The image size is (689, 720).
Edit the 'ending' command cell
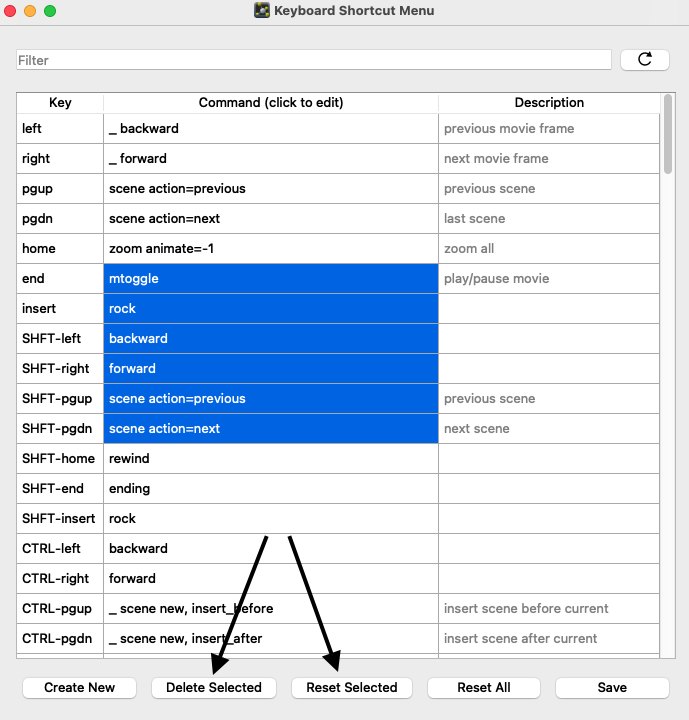coord(271,489)
